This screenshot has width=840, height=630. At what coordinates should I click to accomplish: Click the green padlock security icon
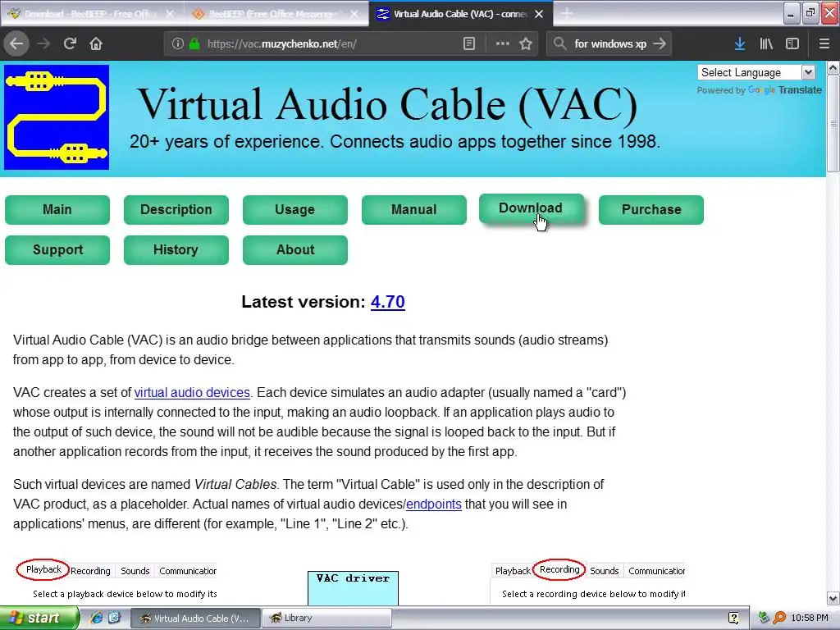coord(194,43)
